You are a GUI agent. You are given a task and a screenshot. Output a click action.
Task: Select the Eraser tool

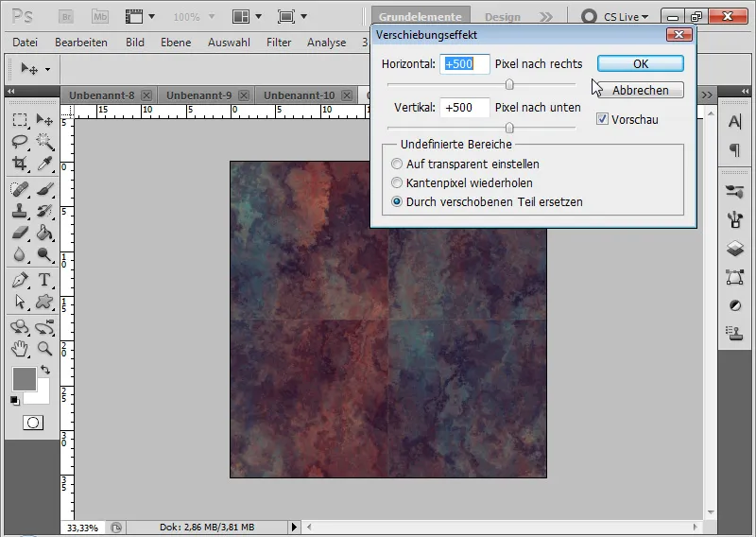[20, 233]
